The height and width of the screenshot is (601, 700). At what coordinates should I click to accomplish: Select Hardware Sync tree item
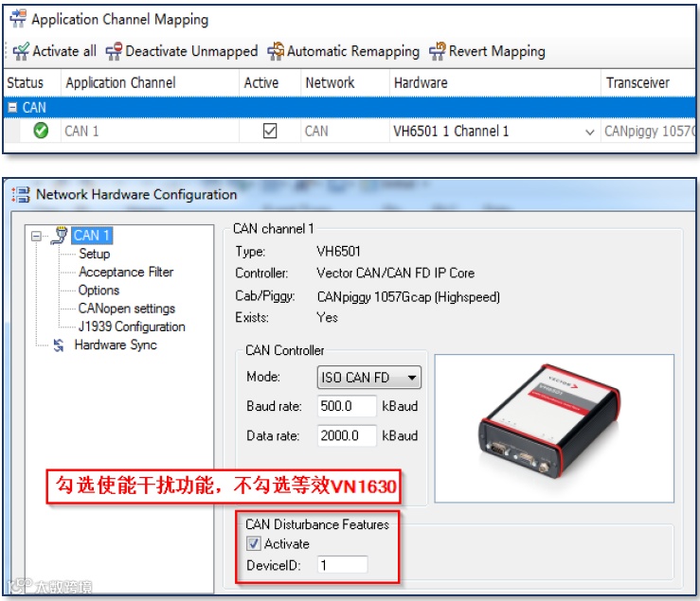click(116, 345)
